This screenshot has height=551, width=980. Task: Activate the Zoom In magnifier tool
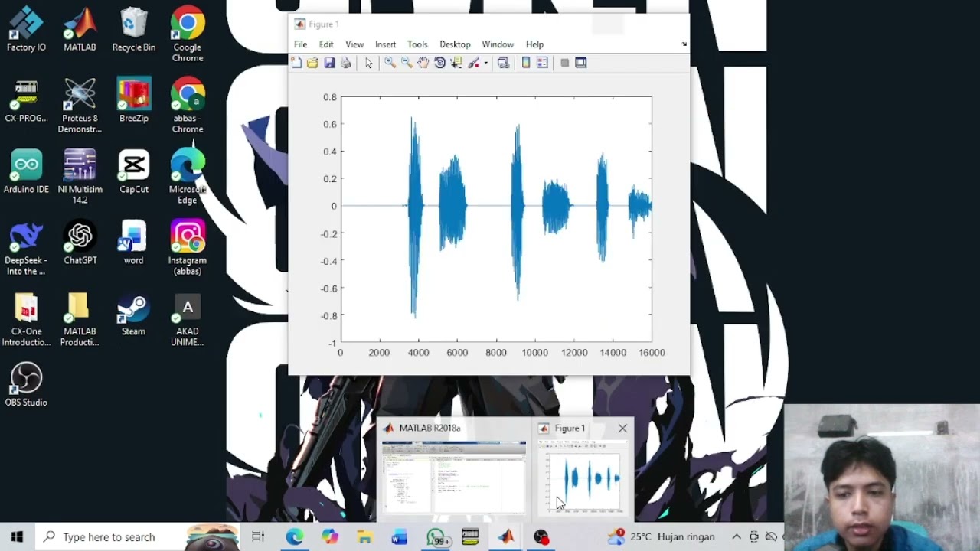click(390, 63)
